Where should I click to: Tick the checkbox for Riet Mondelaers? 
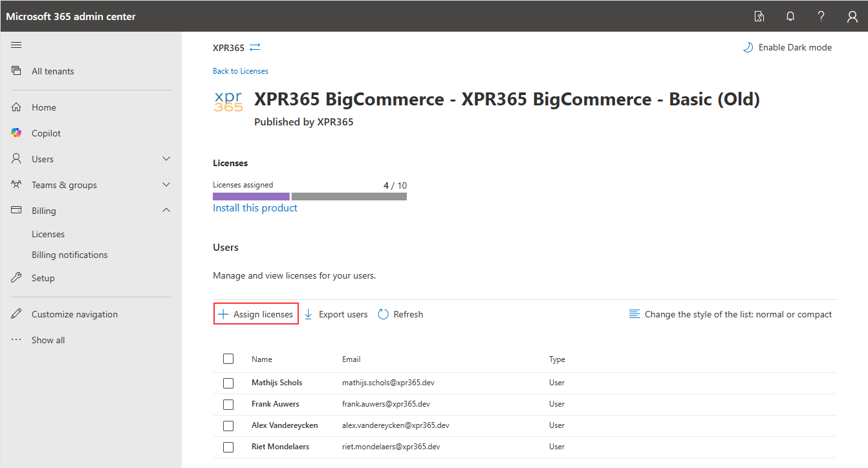[x=228, y=447]
